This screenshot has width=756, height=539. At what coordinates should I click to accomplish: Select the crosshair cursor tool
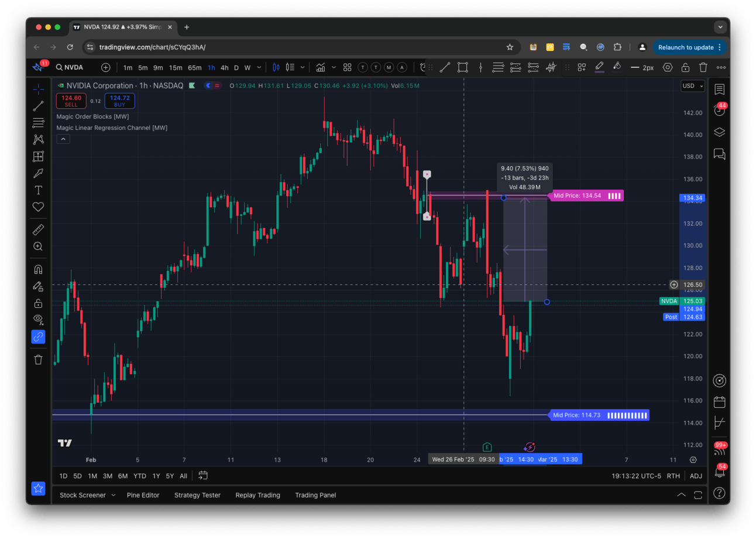coord(38,90)
